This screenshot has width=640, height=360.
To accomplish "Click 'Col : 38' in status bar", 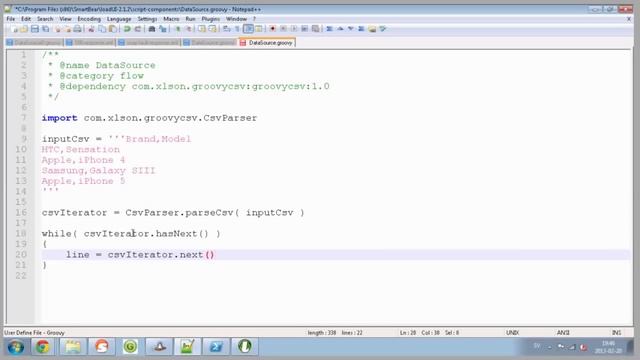I will click(x=430, y=333).
